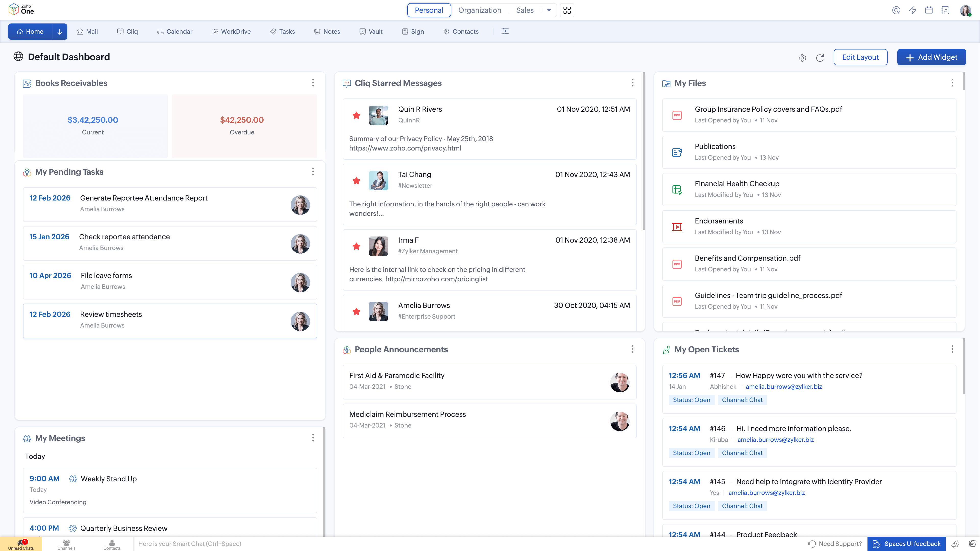The width and height of the screenshot is (980, 551).
Task: Open the WorkDrive tab
Action: (231, 32)
